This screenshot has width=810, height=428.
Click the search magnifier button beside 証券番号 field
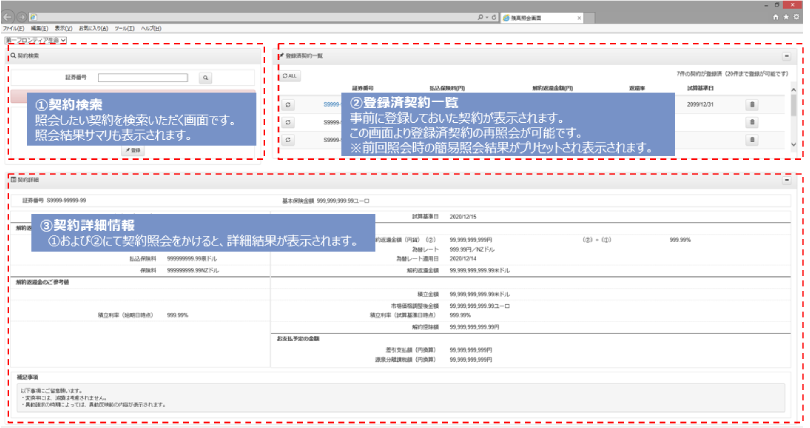click(205, 76)
